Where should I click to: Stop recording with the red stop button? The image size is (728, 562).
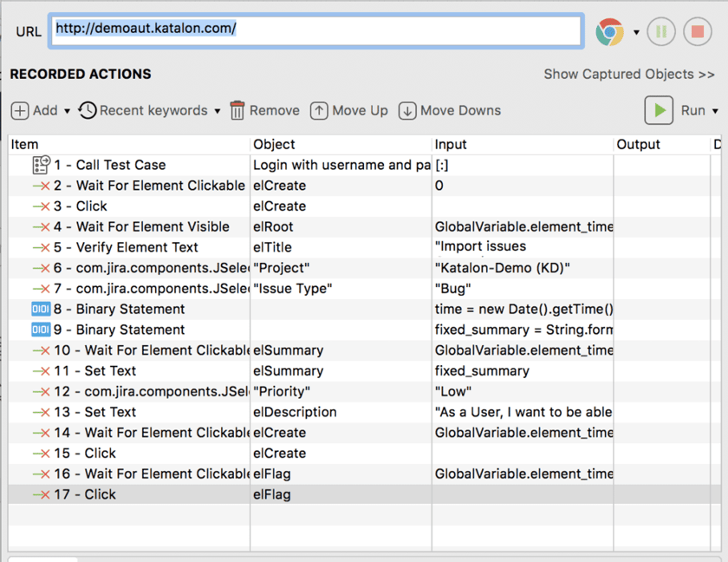coord(698,31)
